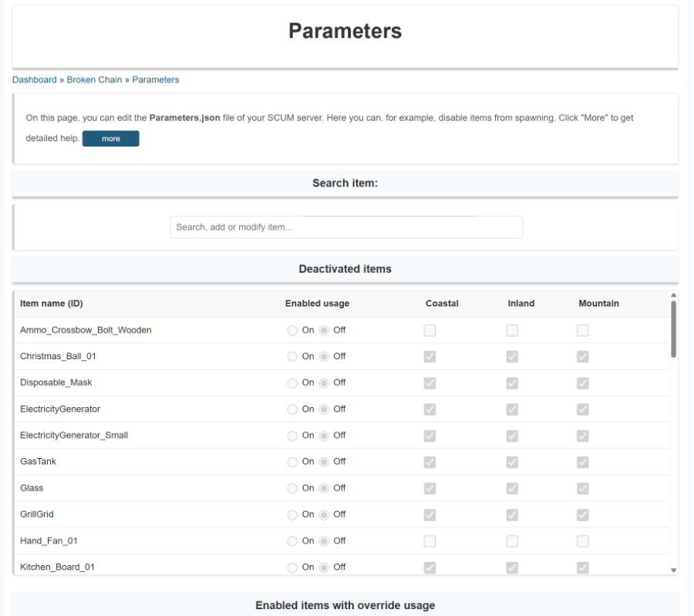The width and height of the screenshot is (694, 616).
Task: Switch GasTank usage to On
Action: click(292, 462)
